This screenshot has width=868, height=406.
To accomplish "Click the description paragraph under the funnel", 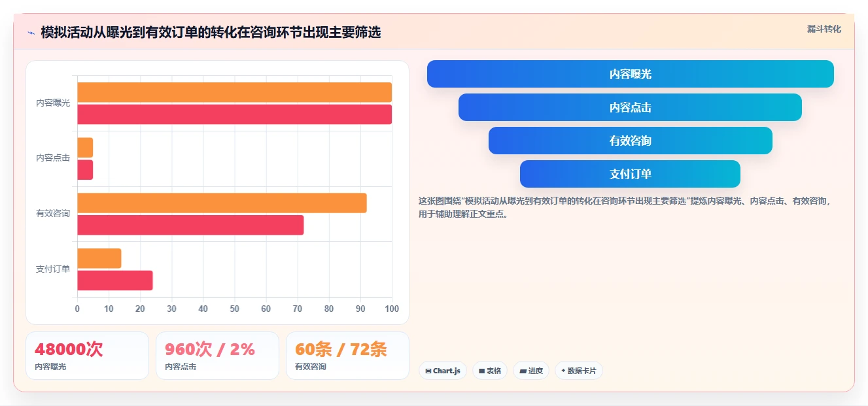I will [x=625, y=207].
